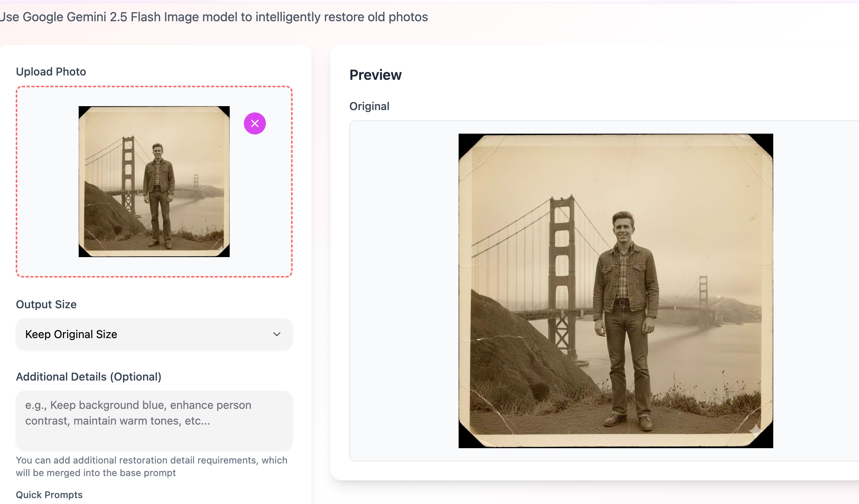Focus the Additional Details text field
This screenshot has height=504, width=859.
[153, 420]
